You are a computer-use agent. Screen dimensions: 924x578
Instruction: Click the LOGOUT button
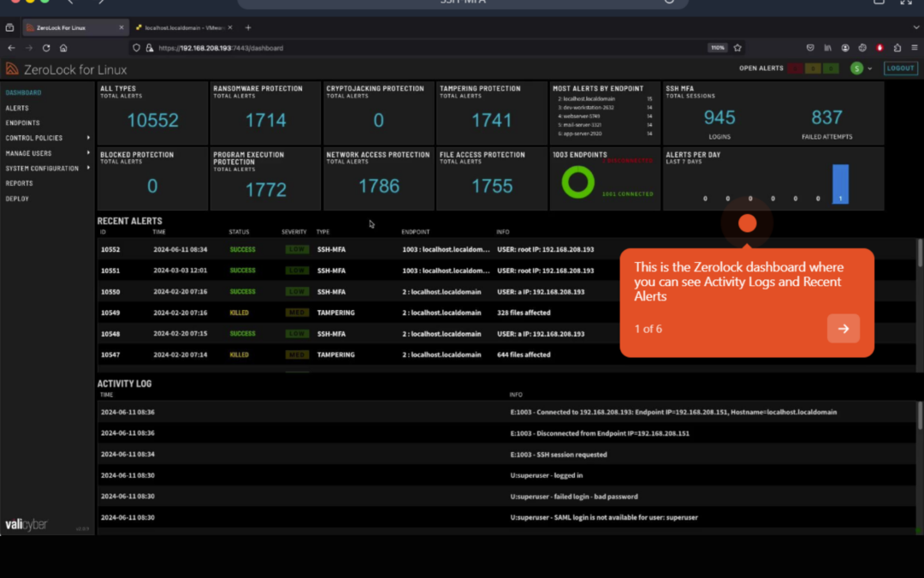point(900,69)
